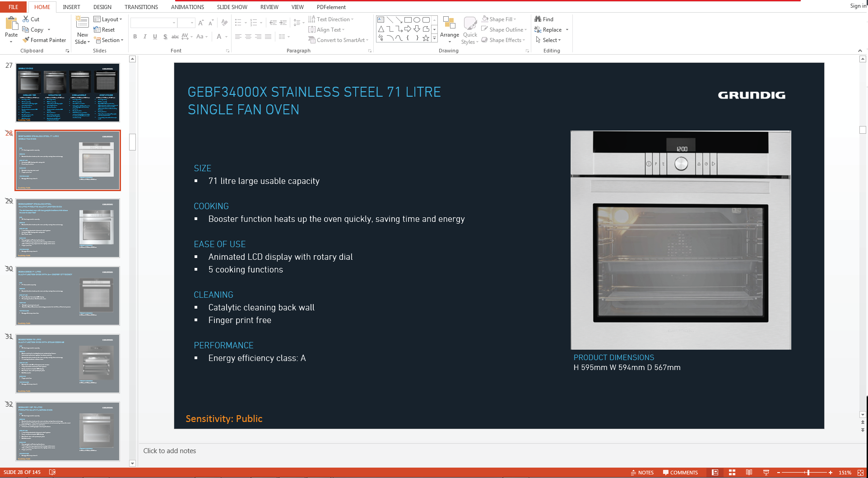
Task: Open Reading View from status bar
Action: pos(749,473)
